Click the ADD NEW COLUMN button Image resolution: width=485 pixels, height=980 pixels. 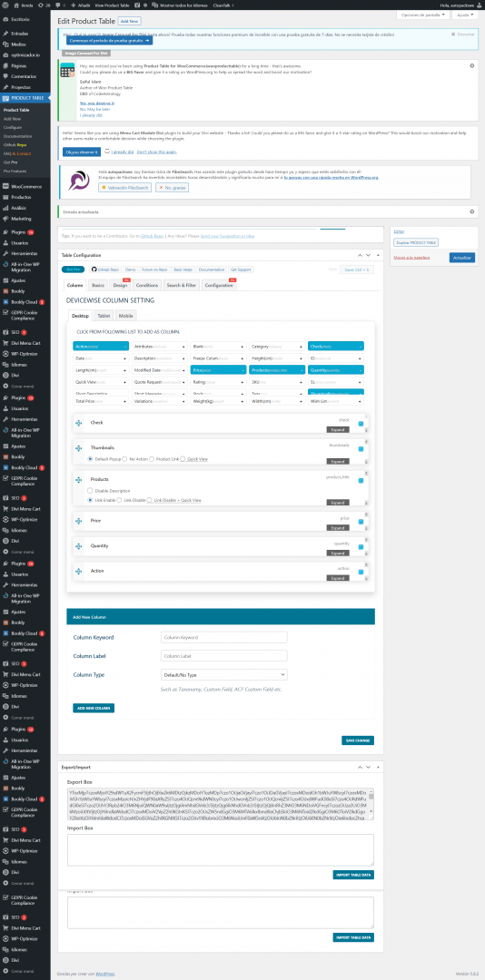pos(94,708)
